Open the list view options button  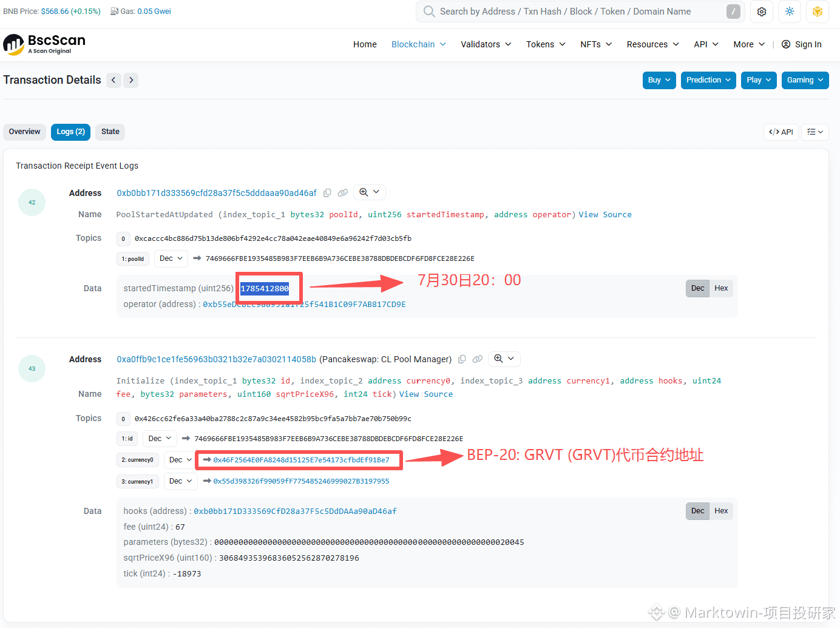click(x=815, y=132)
